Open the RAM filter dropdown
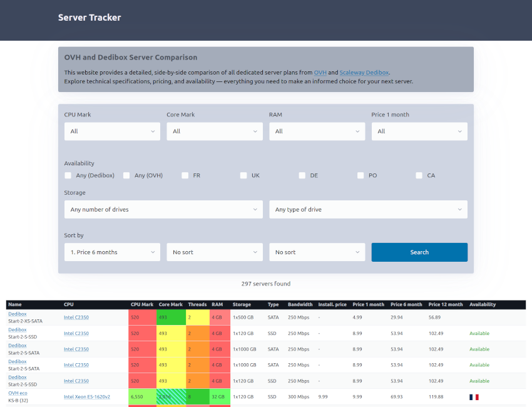Image resolution: width=532 pixels, height=407 pixels. point(317,131)
